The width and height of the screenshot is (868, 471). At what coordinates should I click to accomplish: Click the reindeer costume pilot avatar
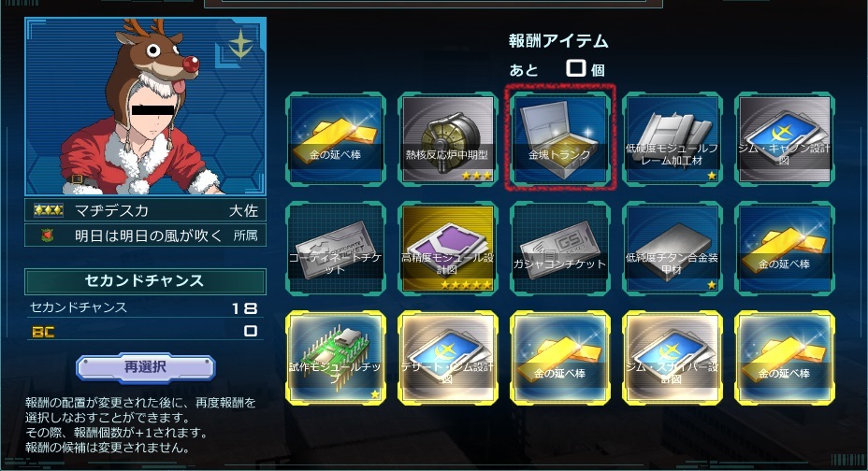click(x=146, y=107)
